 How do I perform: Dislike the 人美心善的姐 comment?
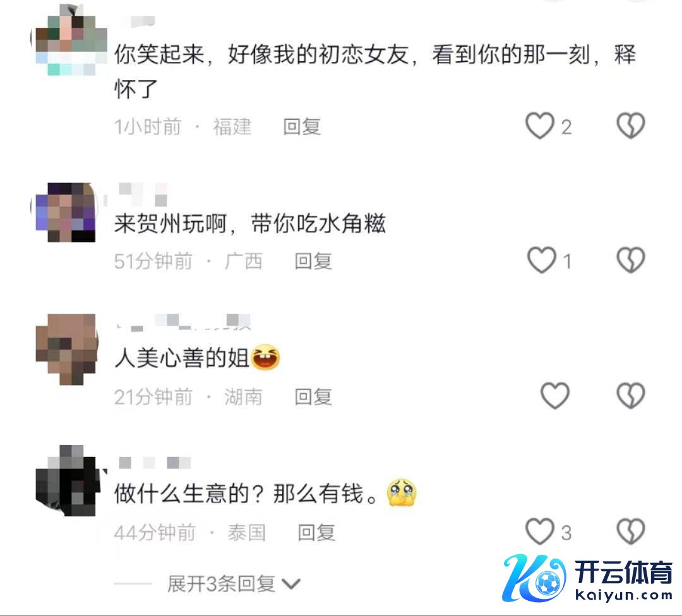point(631,396)
